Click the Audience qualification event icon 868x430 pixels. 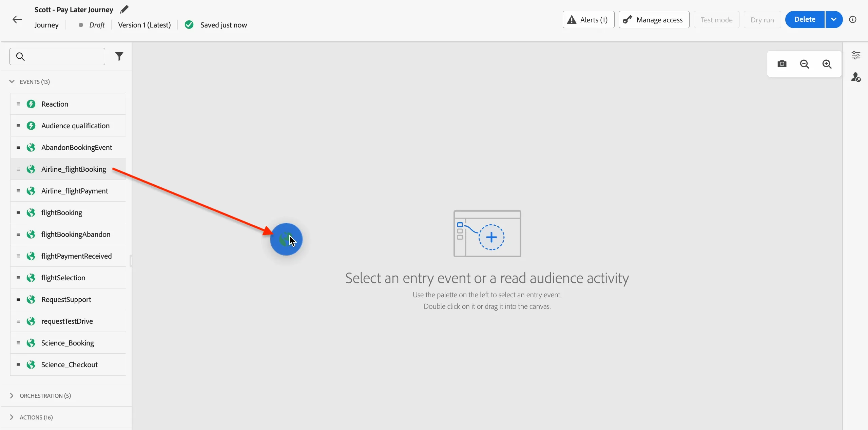(31, 126)
